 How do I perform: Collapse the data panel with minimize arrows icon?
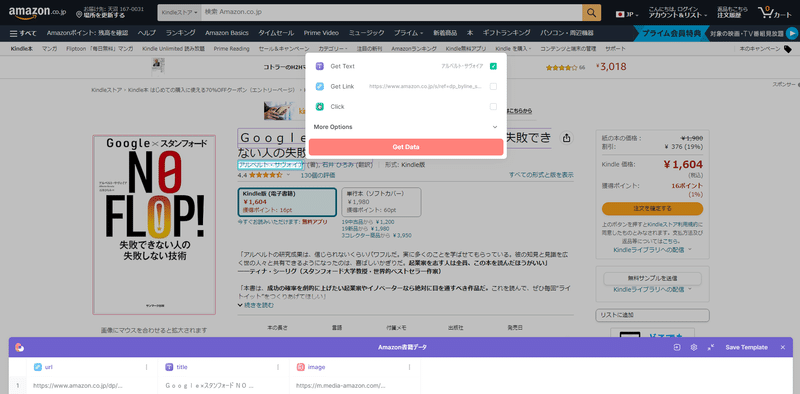coord(711,347)
